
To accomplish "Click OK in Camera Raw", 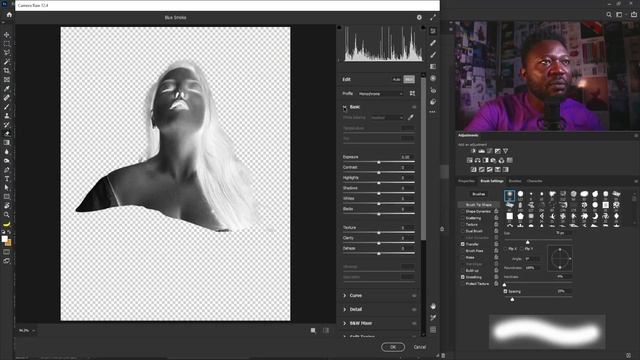I will coord(393,347).
